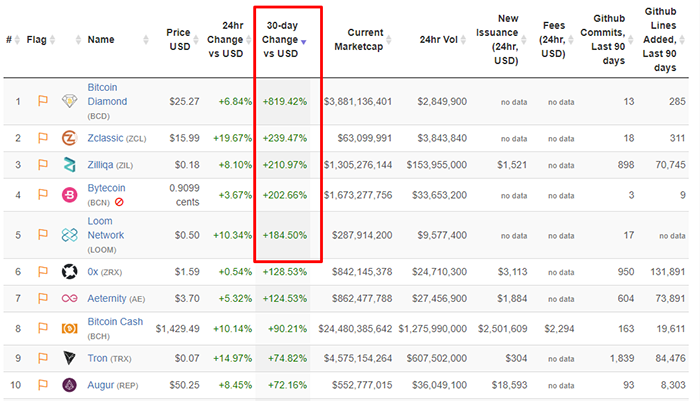The image size is (700, 401).
Task: Click the orange Bitcoin Cash logo
Action: 69,329
